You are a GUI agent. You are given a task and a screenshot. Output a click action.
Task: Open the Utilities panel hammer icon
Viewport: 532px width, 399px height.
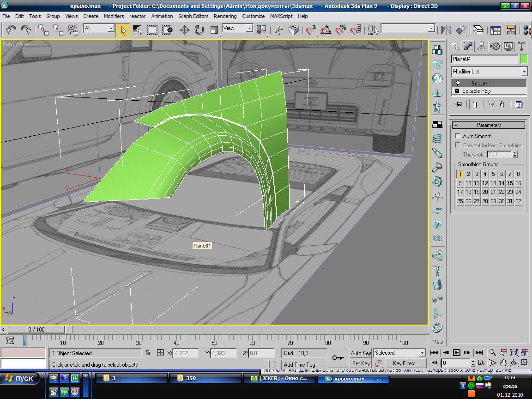point(521,46)
